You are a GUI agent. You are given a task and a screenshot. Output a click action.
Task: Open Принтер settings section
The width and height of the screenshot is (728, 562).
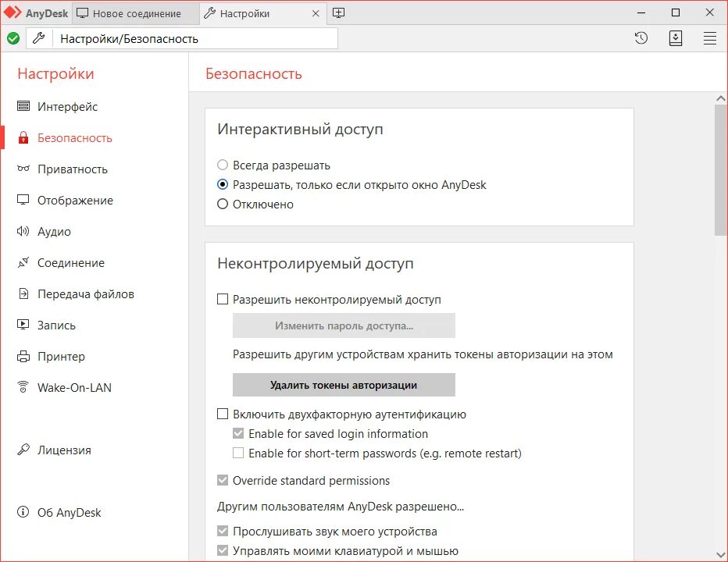[61, 357]
